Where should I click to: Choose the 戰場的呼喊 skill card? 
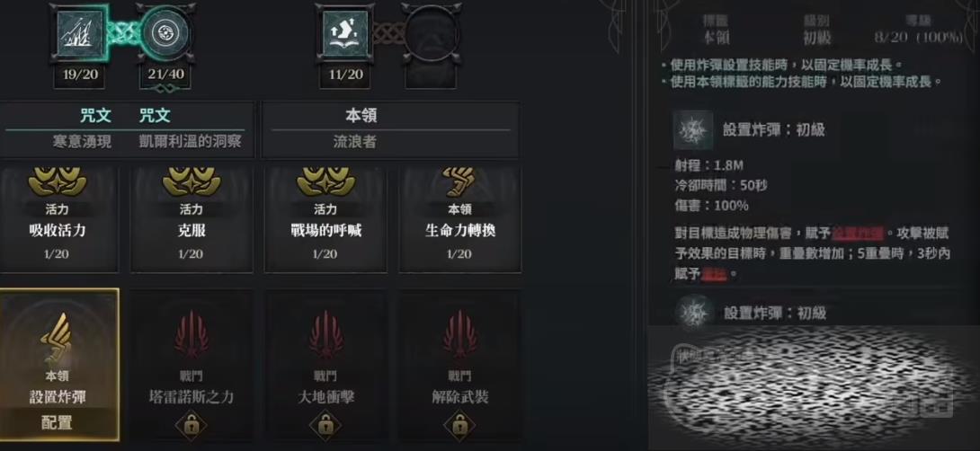[x=325, y=218]
